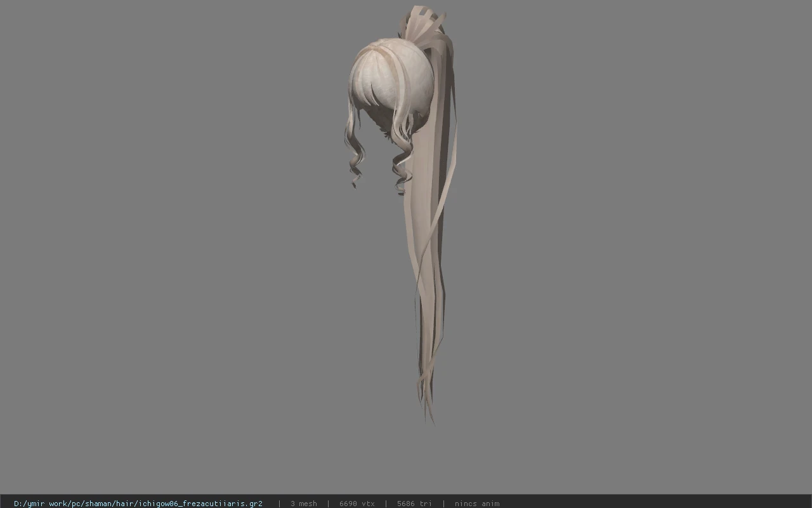This screenshot has height=508, width=812.
Task: Click the "3 mesh" status indicator
Action: tap(303, 504)
